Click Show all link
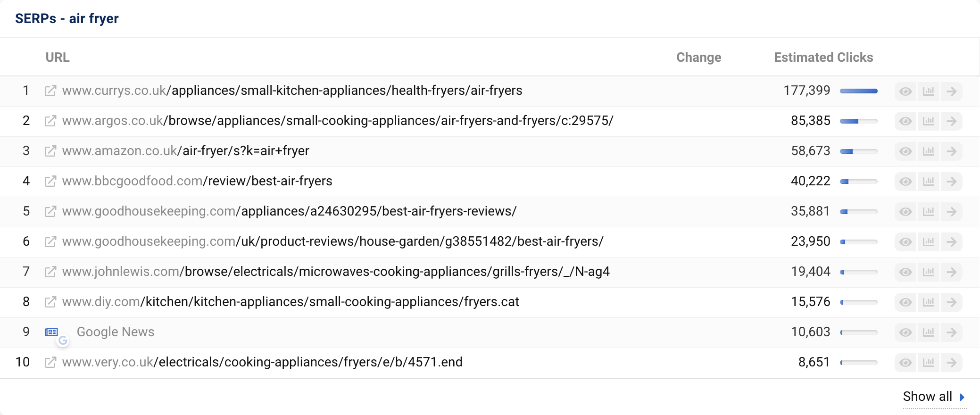 (934, 397)
